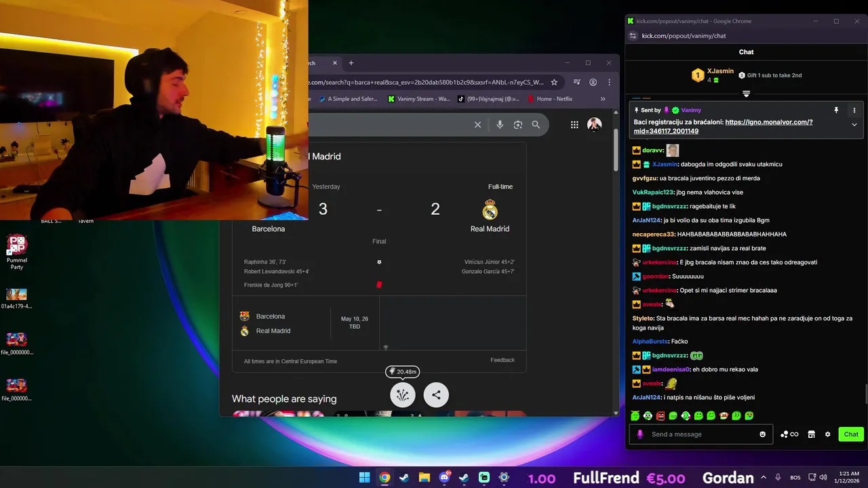Screen dimensions: 868x488
Task: Click the chat window scrollbar
Action: point(865,393)
